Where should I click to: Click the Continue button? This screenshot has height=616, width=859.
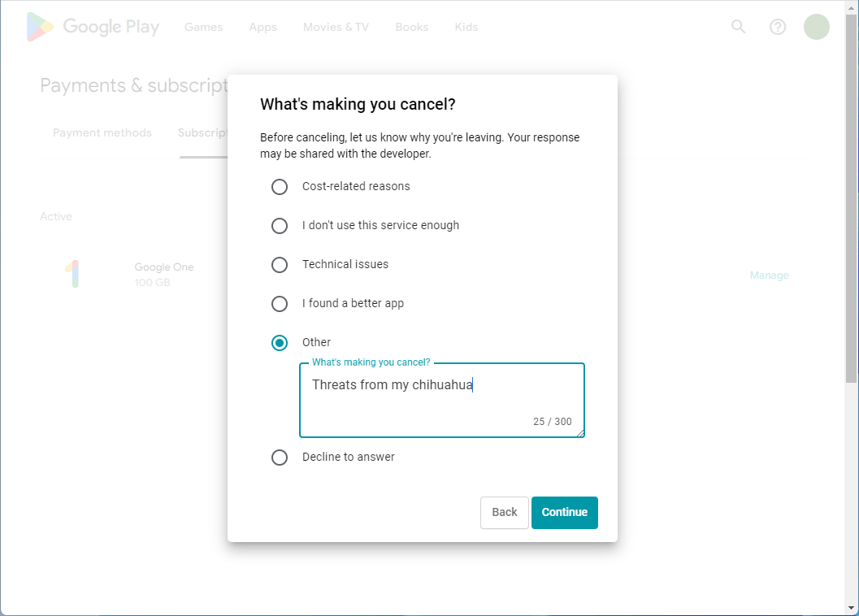(x=564, y=512)
